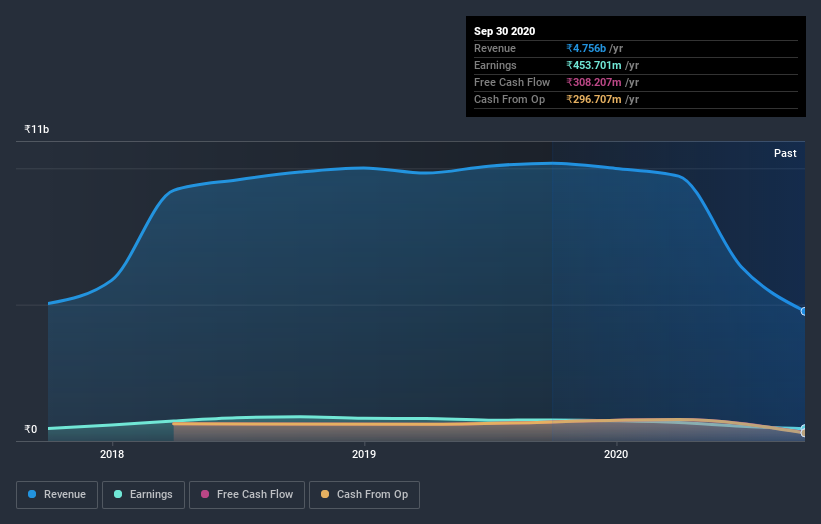The image size is (821, 524).
Task: Click the Sep 30 2020 tooltip date
Action: tap(504, 31)
